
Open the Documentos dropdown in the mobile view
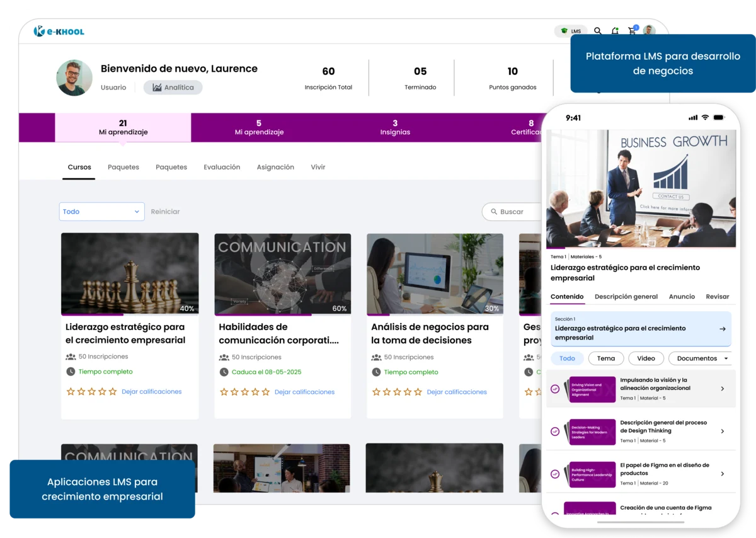click(700, 358)
